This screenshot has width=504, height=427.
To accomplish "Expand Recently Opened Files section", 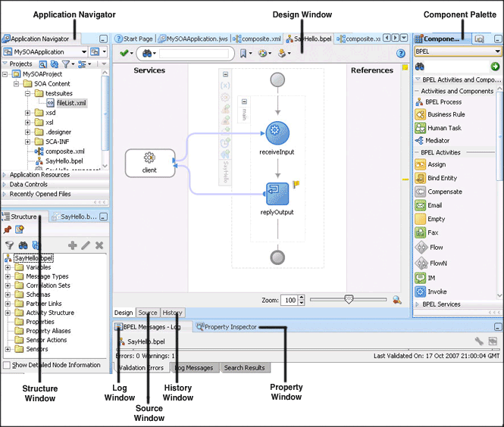I will pyautogui.click(x=5, y=195).
